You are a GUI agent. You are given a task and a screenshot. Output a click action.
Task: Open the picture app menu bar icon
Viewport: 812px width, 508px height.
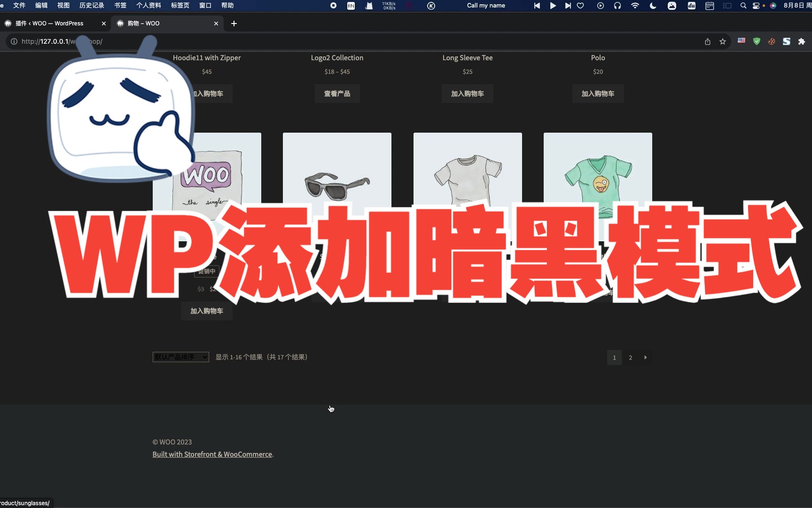(x=672, y=6)
